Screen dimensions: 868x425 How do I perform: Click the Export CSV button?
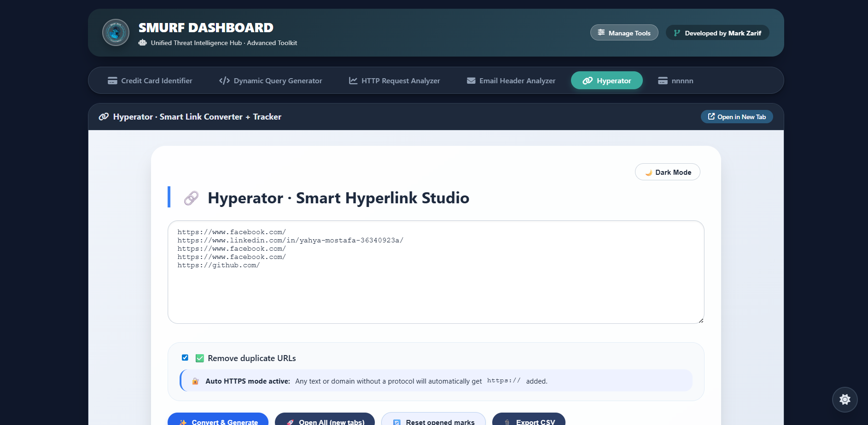(529, 419)
